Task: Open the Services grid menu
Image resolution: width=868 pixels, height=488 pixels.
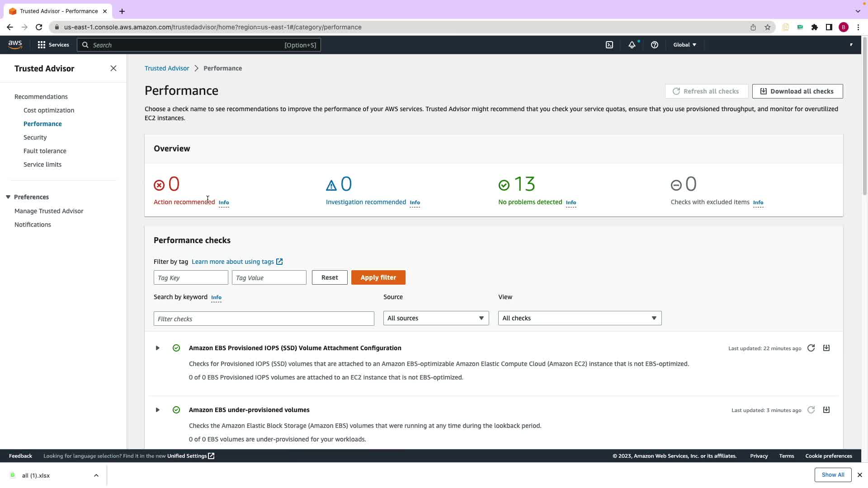Action: pyautogui.click(x=53, y=45)
